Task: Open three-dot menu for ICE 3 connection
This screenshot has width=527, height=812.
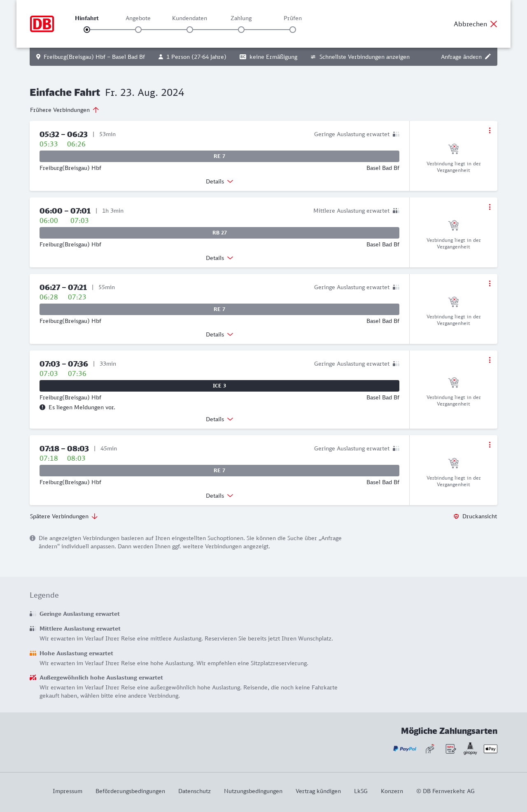Action: 490,360
